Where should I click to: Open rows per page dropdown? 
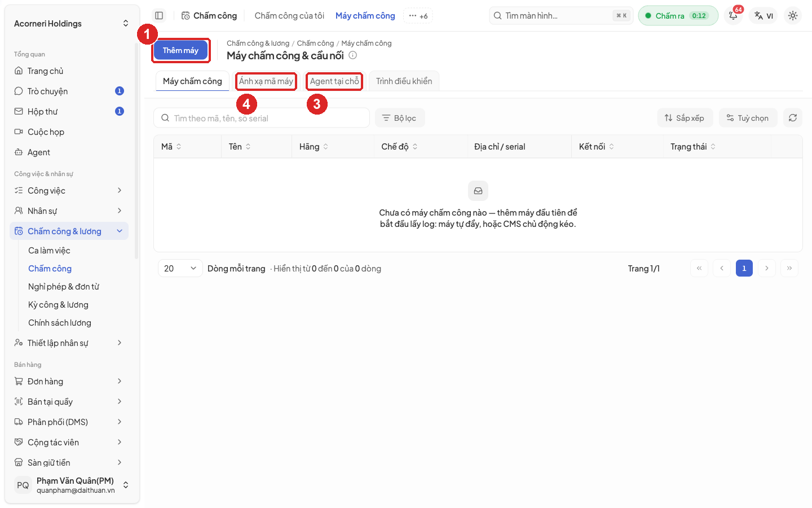[180, 269]
